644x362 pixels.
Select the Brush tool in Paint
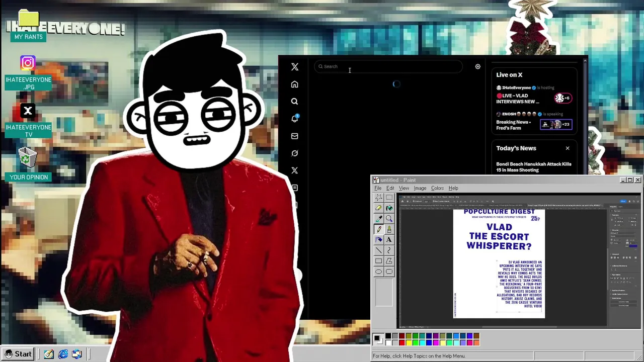389,229
